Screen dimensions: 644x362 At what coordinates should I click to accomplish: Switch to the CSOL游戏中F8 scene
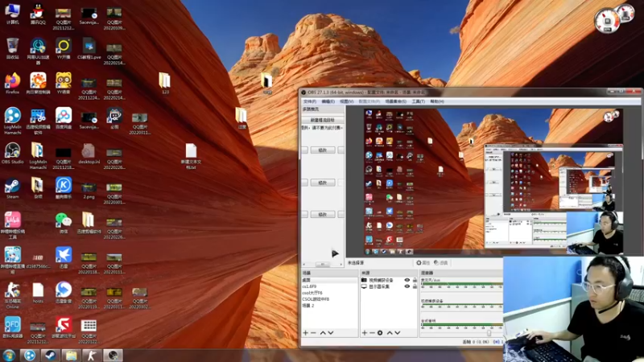329,299
